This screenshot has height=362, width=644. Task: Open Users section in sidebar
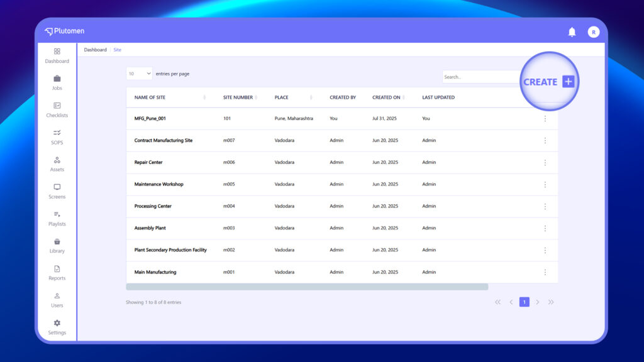[57, 300]
